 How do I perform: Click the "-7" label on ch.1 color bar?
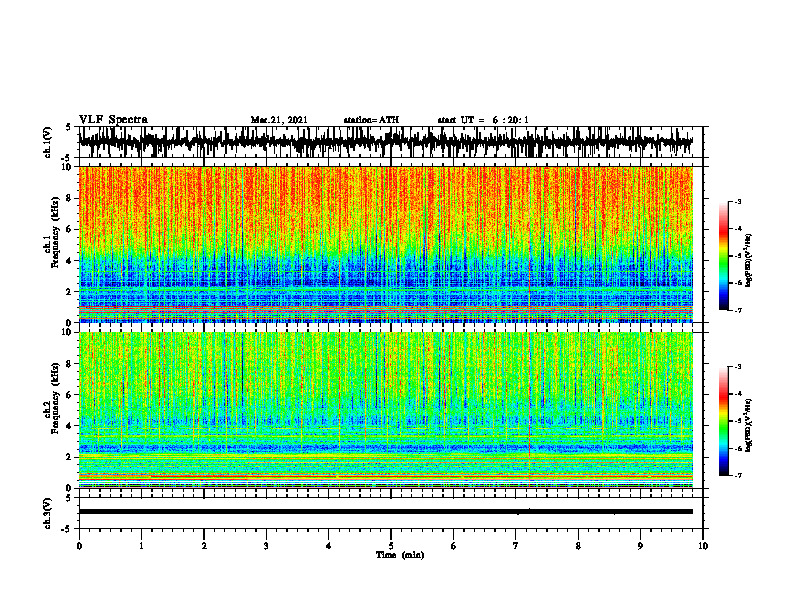[738, 310]
